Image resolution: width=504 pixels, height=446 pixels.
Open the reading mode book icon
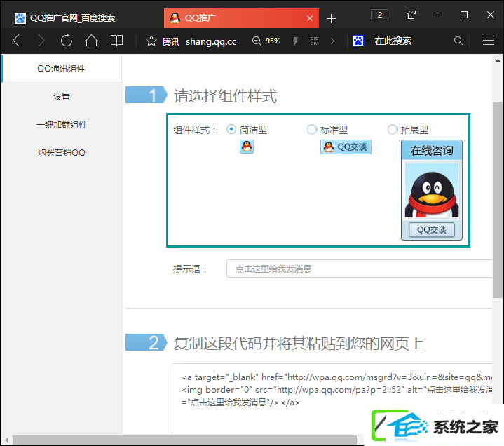pyautogui.click(x=116, y=41)
